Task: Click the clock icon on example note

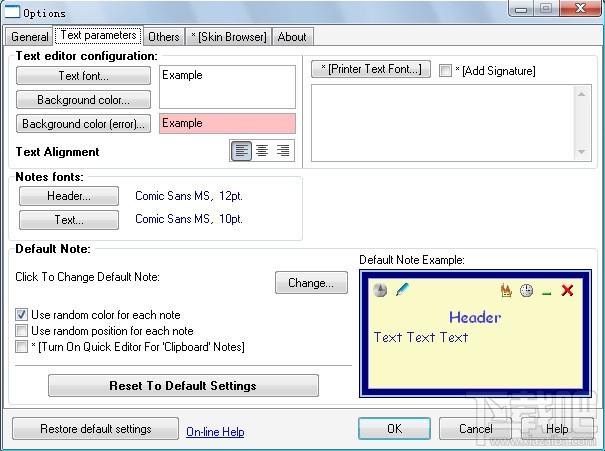Action: click(526, 290)
